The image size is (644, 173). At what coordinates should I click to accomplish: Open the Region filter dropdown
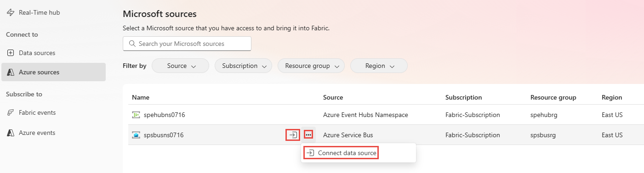(x=379, y=66)
